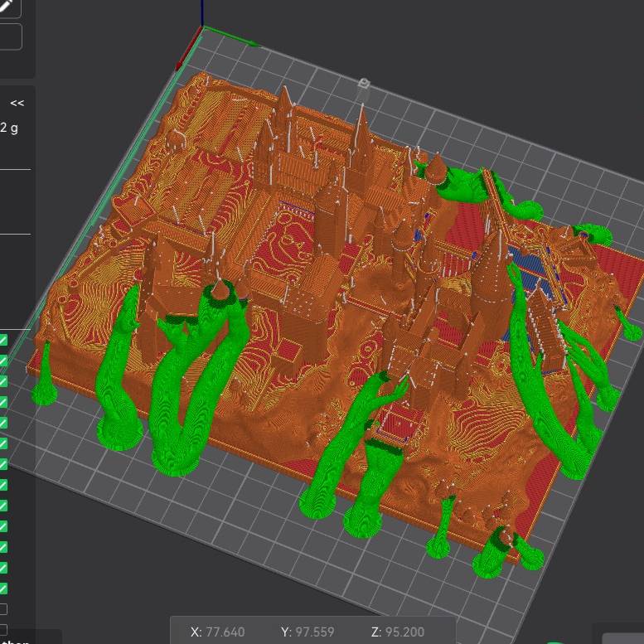Click the "2 g" filament weight value
The height and width of the screenshot is (644, 644).
pos(9,128)
